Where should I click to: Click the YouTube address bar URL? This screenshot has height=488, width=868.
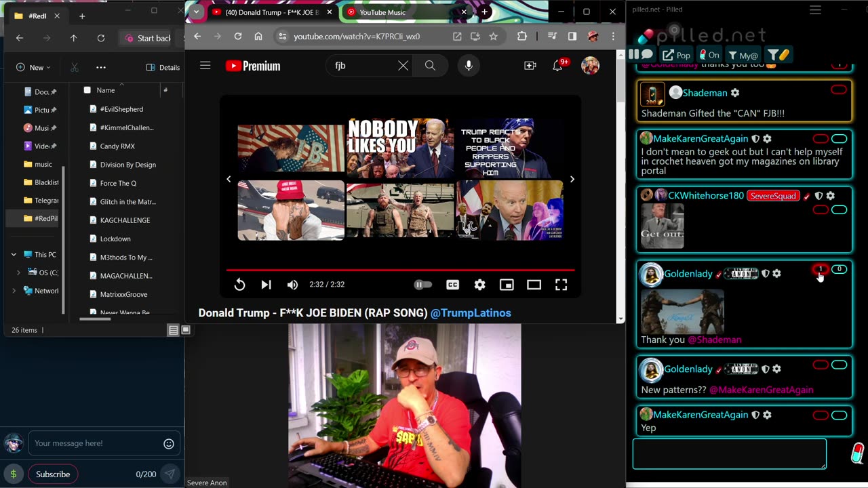(357, 37)
